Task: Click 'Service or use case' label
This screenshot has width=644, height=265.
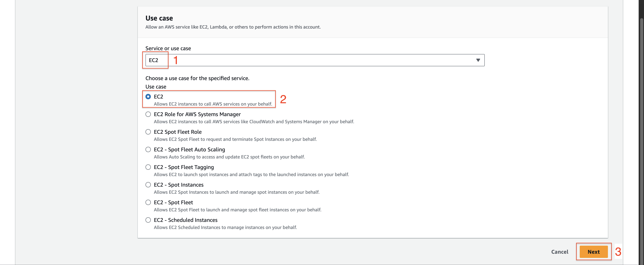Action: [168, 48]
